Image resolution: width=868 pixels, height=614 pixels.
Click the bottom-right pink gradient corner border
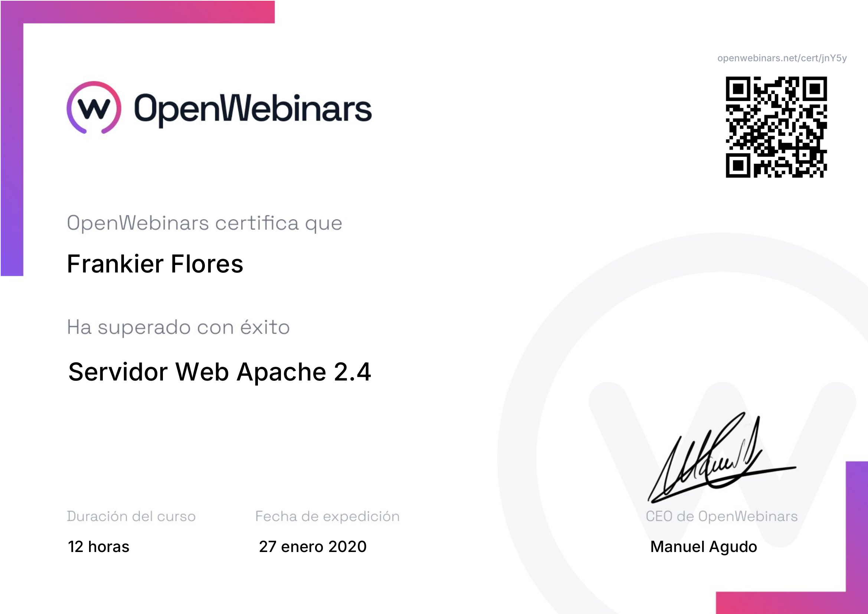[x=856, y=602]
